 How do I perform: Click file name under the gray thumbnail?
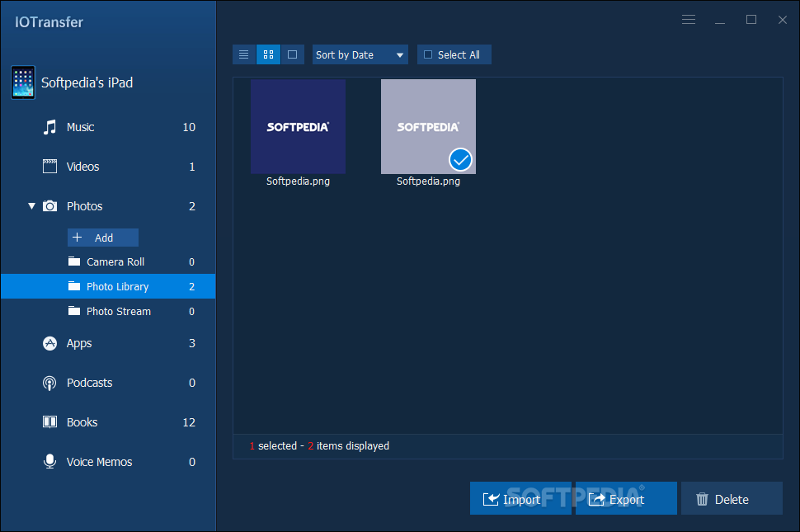click(x=428, y=181)
